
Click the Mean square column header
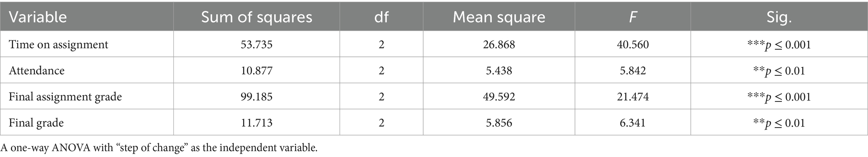coord(499,17)
